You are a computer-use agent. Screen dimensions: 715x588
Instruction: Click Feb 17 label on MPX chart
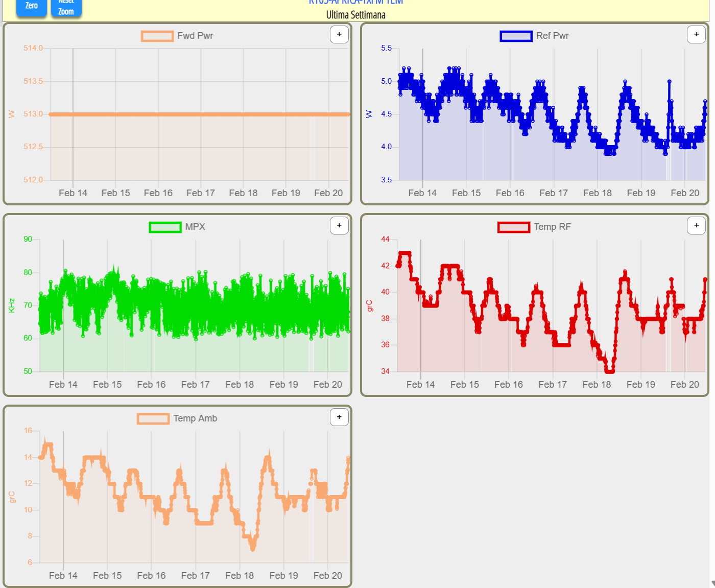pos(196,385)
